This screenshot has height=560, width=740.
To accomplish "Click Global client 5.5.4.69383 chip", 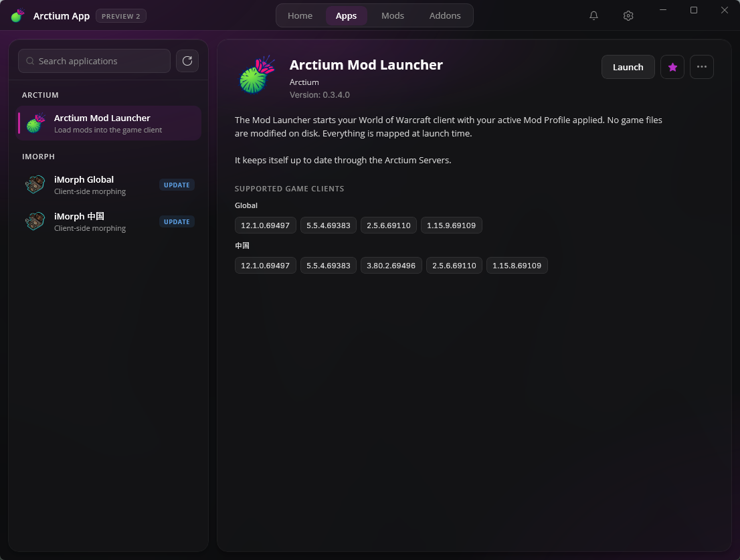I will point(329,225).
